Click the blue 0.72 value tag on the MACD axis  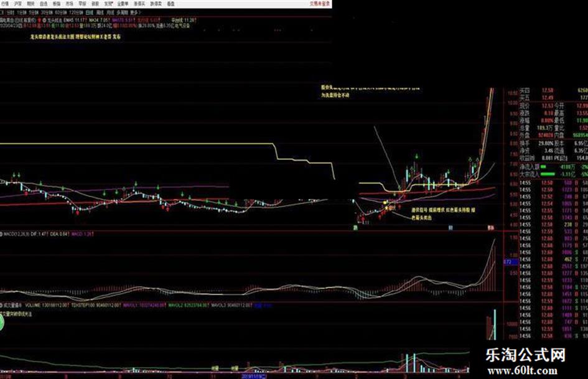(x=510, y=262)
